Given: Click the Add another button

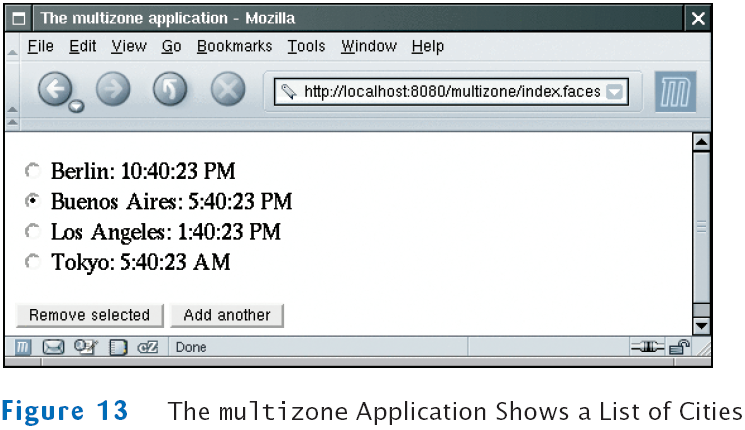Looking at the screenshot, I should tap(227, 315).
